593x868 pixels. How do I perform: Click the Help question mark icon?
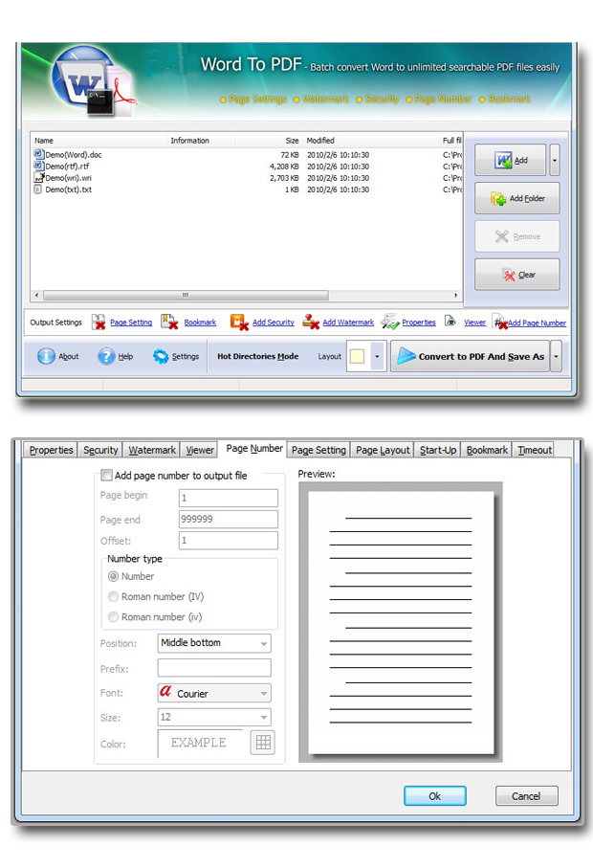[x=106, y=356]
